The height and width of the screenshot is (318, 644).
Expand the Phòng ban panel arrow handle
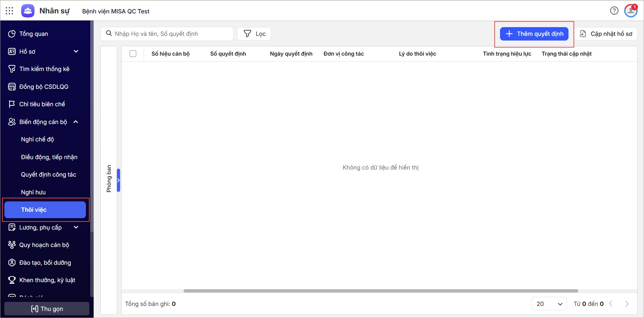tap(118, 180)
